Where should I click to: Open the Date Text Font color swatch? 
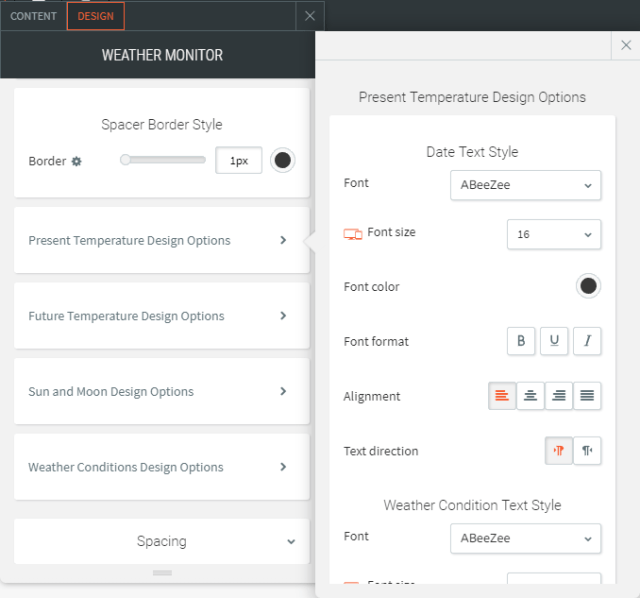point(588,287)
